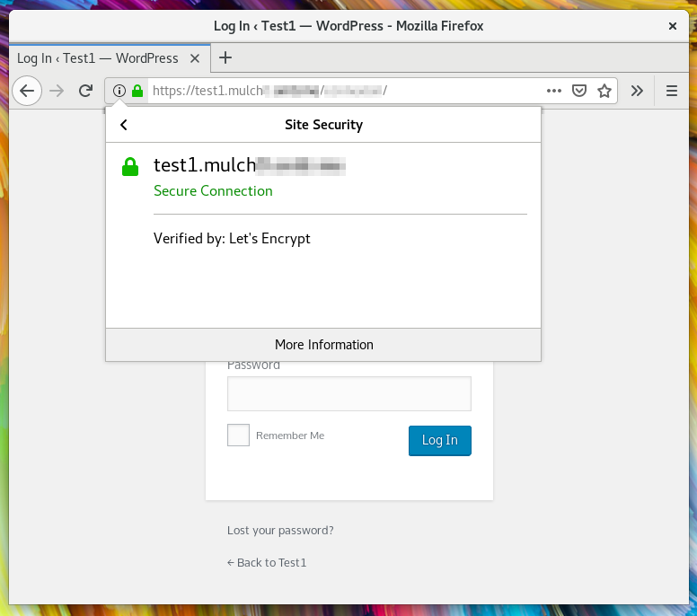Go back to the previous page
The image size is (697, 616).
(27, 91)
